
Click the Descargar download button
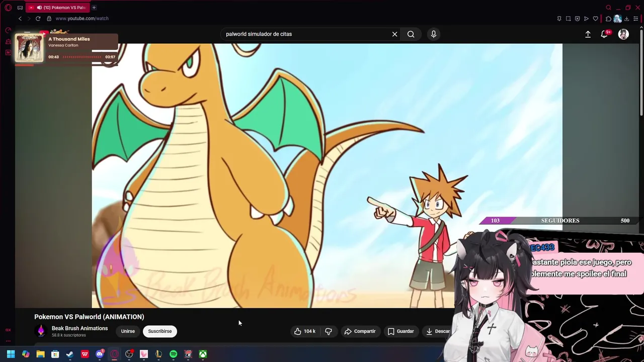click(x=438, y=331)
